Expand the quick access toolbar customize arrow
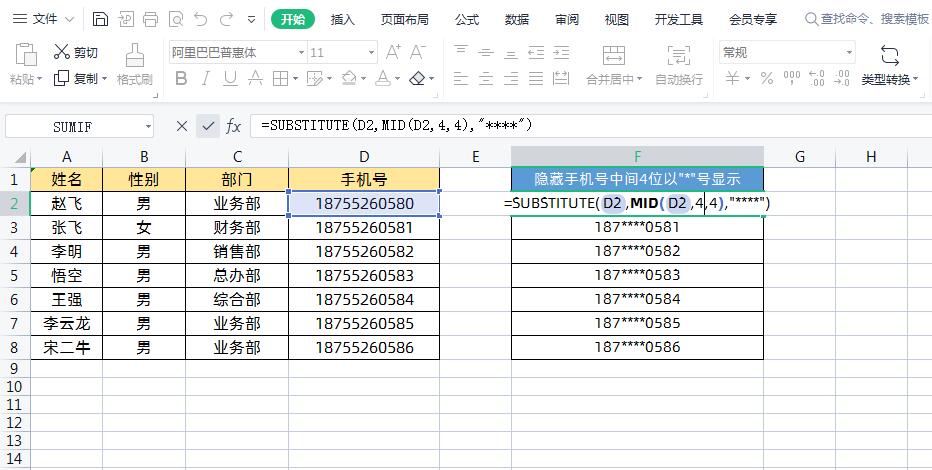 (x=251, y=20)
